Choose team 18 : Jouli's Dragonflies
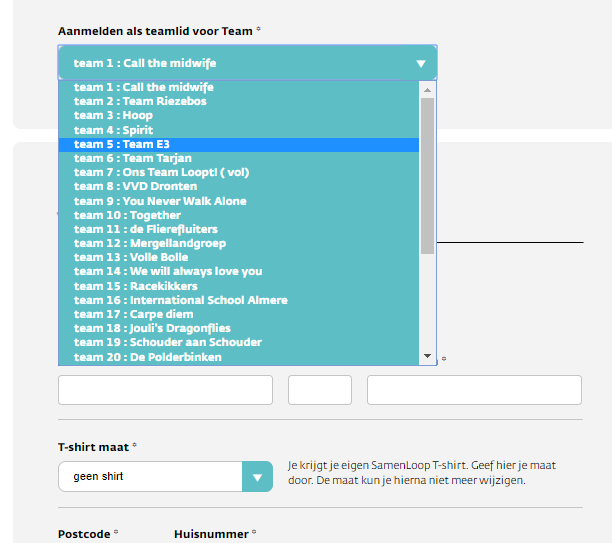This screenshot has height=543, width=612. 238,328
